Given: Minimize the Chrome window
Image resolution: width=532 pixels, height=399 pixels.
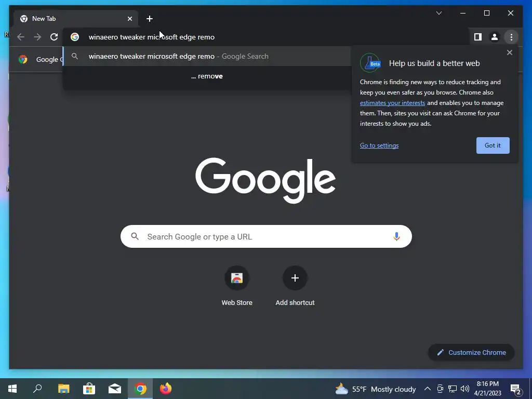Looking at the screenshot, I should coord(463,13).
